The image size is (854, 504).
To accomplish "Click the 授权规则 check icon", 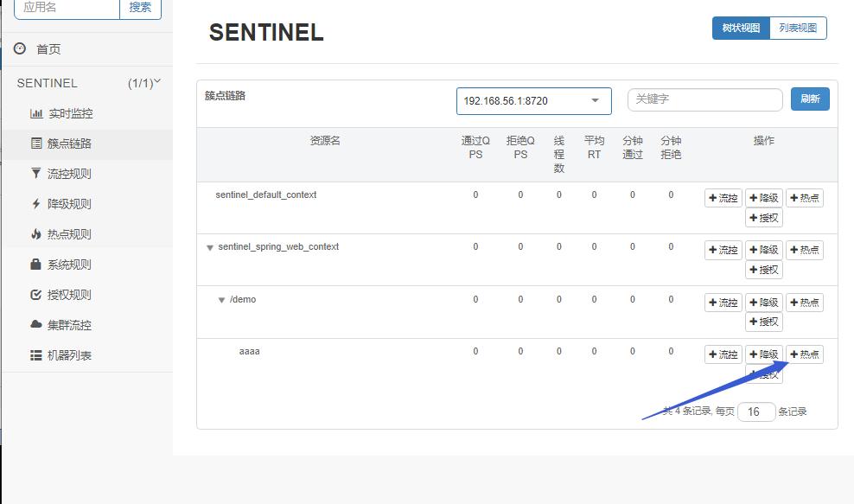I will pos(36,295).
